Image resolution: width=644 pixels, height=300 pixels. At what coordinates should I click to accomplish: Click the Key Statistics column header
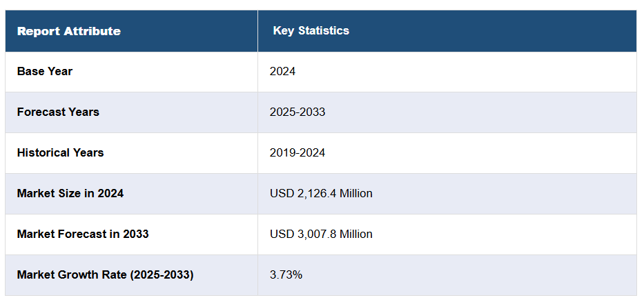pos(311,30)
